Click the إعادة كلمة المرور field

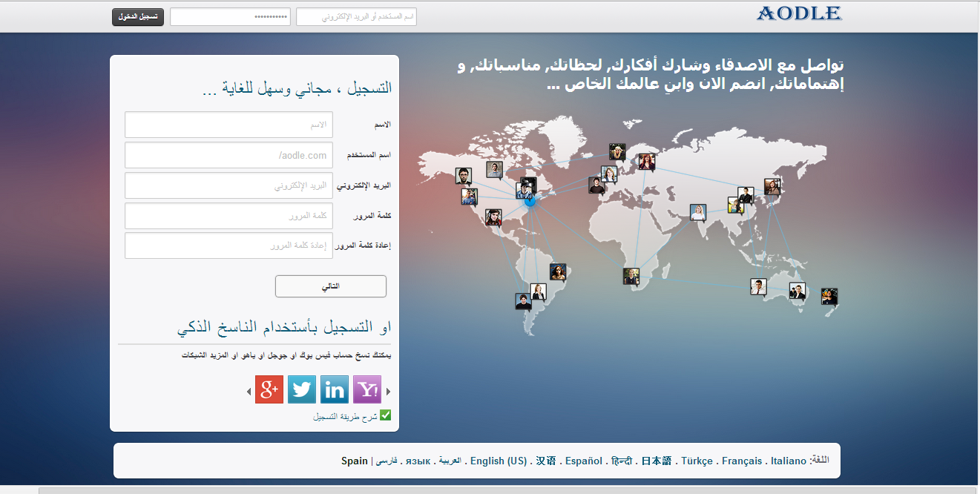[228, 246]
